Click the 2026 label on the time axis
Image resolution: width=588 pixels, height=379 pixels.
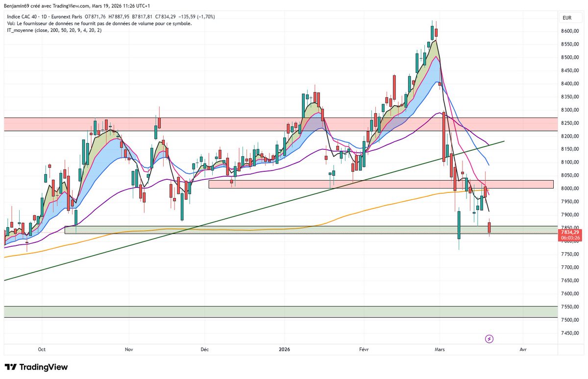click(284, 350)
